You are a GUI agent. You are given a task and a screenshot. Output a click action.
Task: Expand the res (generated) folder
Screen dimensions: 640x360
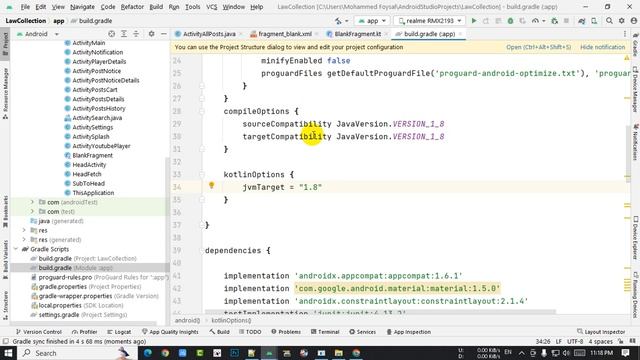tap(24, 240)
